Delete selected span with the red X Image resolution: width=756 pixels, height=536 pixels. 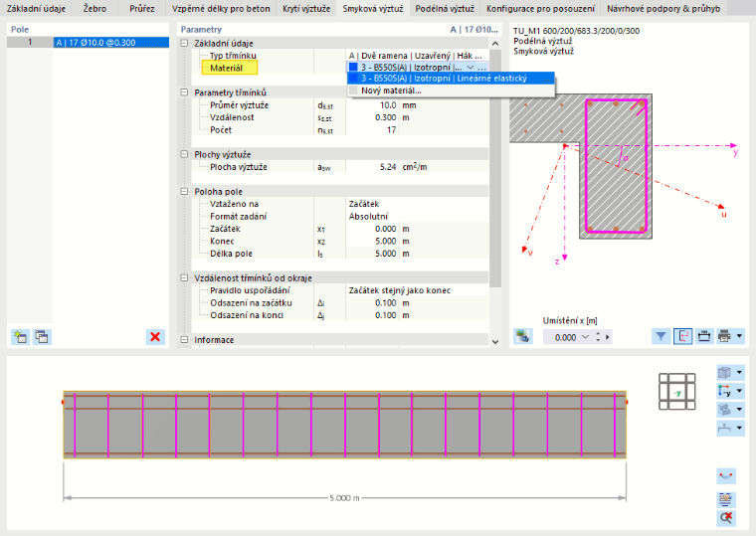click(x=155, y=337)
